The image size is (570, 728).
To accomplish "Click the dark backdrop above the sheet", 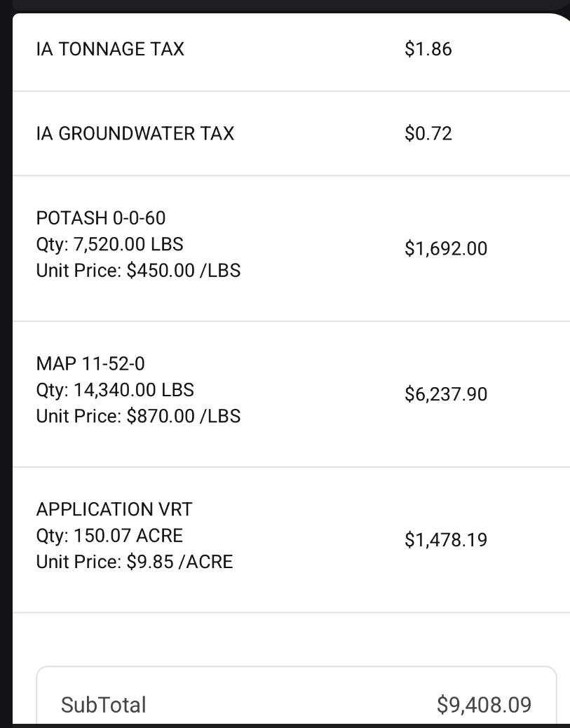I will point(280,6).
